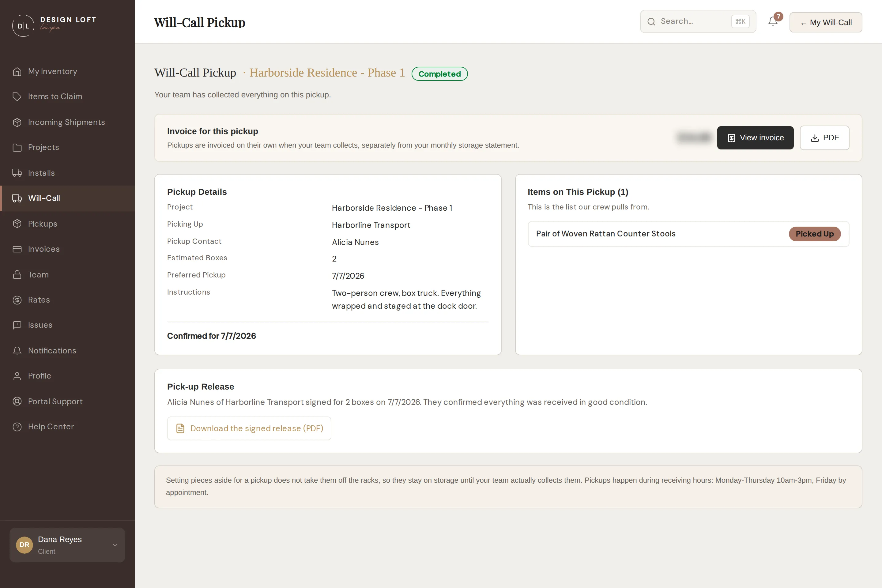882x588 pixels.
Task: Click Confirmed for 7/7/2026 text
Action: (212, 336)
